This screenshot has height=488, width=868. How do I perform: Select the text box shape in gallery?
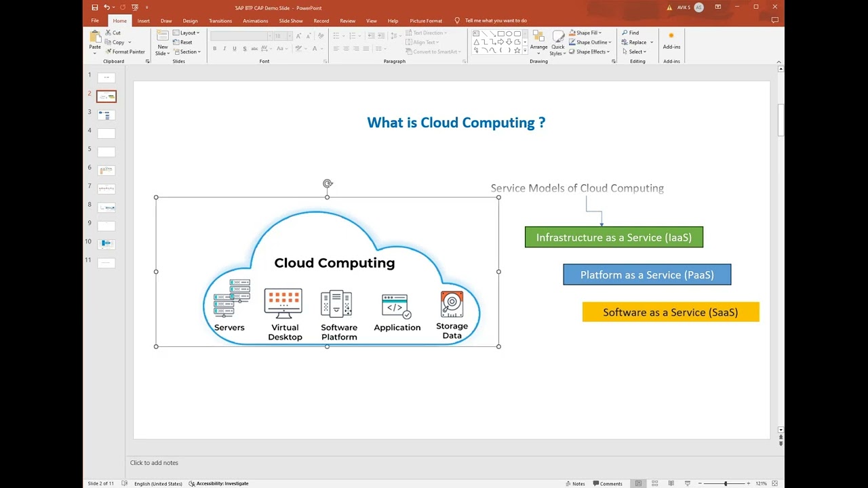(x=476, y=33)
